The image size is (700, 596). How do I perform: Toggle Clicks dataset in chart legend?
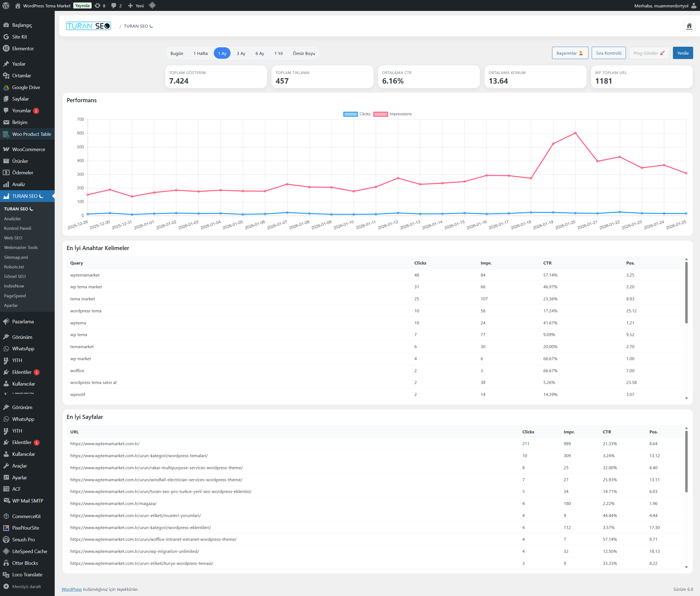click(x=357, y=114)
